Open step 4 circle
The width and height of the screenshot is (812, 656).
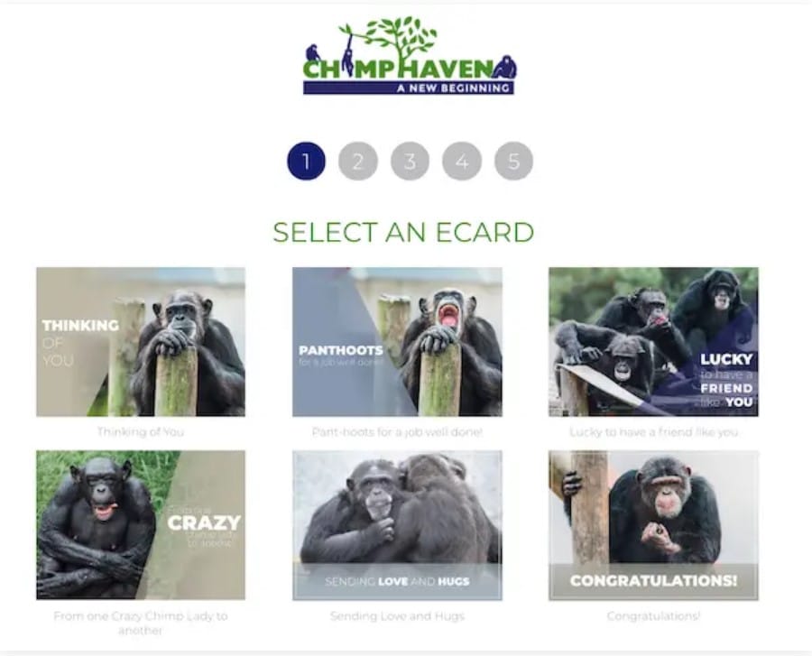click(x=462, y=161)
